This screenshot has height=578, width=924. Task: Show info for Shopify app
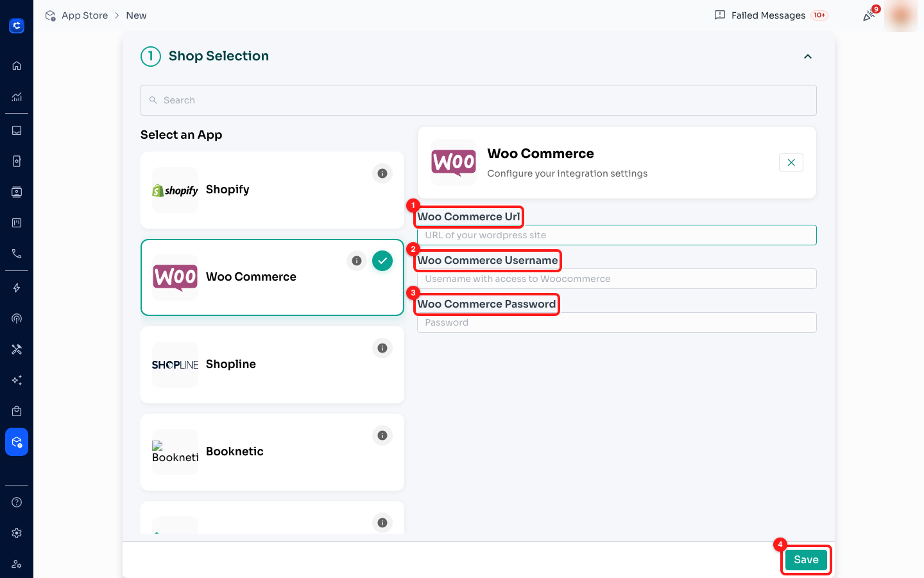click(382, 173)
